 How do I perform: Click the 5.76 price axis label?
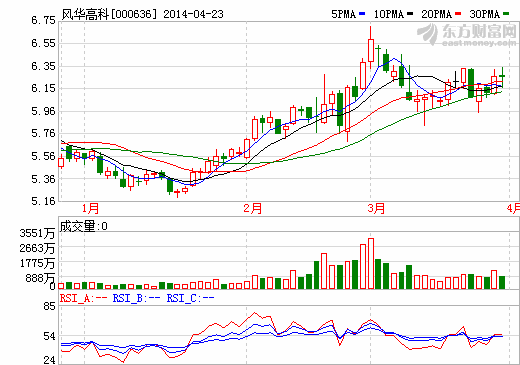[43, 133]
